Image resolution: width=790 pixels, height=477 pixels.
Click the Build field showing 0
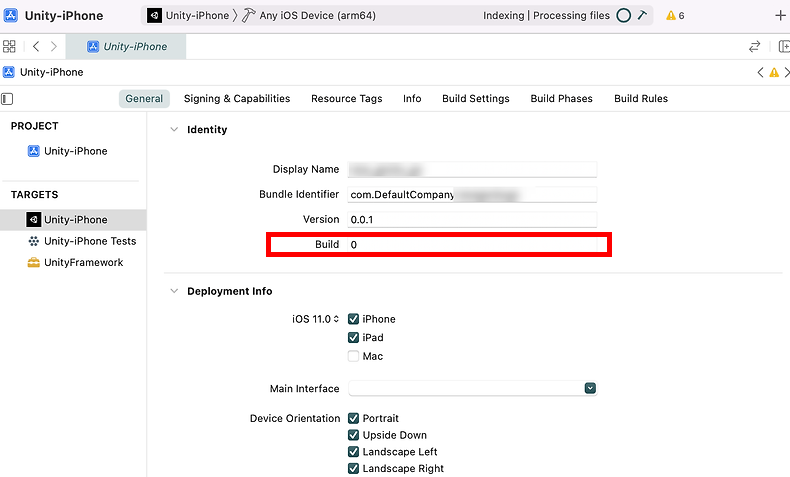click(x=472, y=245)
